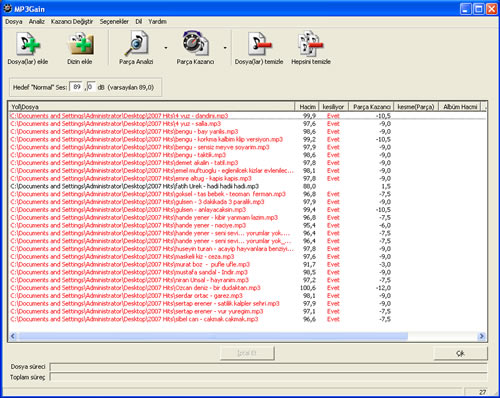Select the row 'gulsen - 3 dakikada 3 paralik.mp3'
Screen dimensions: 500x398
click(x=247, y=202)
